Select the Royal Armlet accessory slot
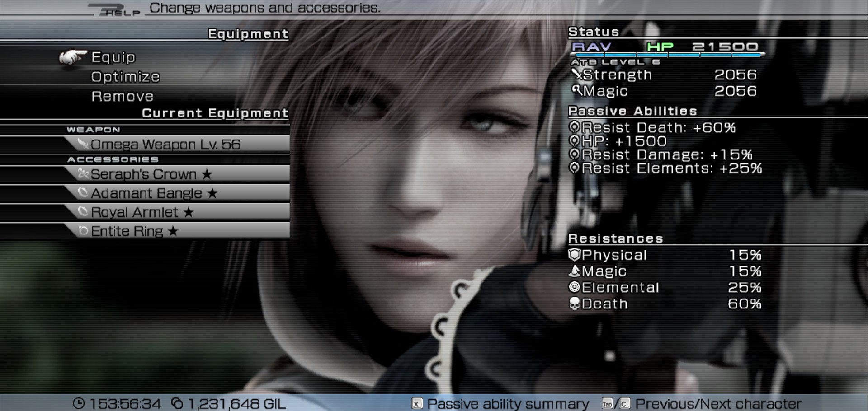This screenshot has width=868, height=411. 177,212
